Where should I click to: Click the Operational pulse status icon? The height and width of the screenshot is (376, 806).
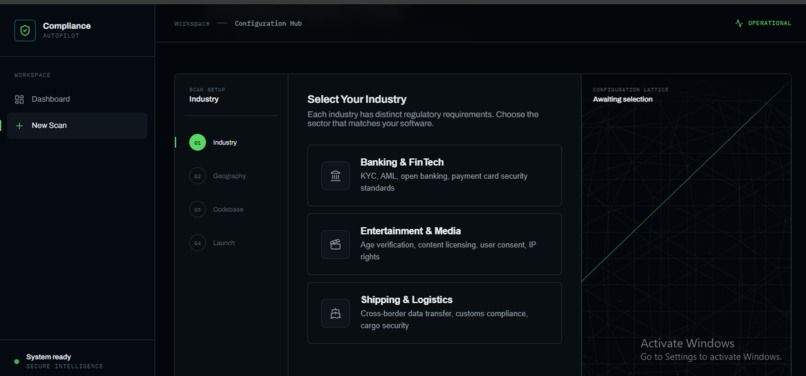[739, 23]
